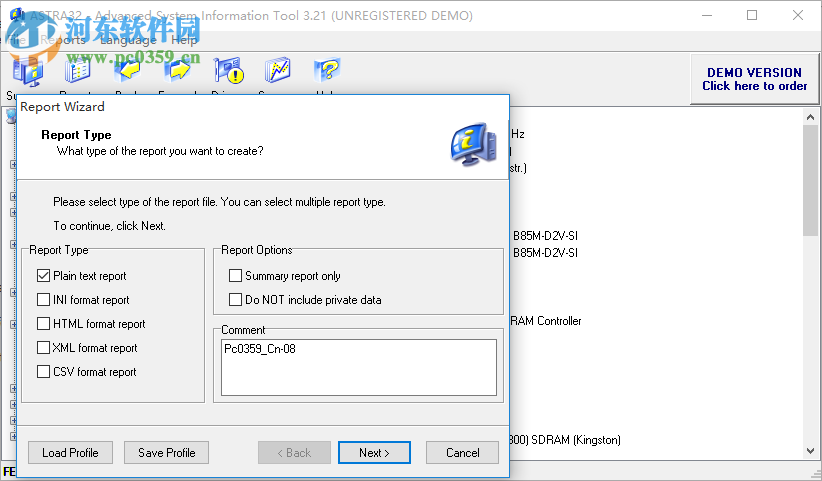The width and height of the screenshot is (822, 481).
Task: Open the File menu
Action: coord(16,40)
